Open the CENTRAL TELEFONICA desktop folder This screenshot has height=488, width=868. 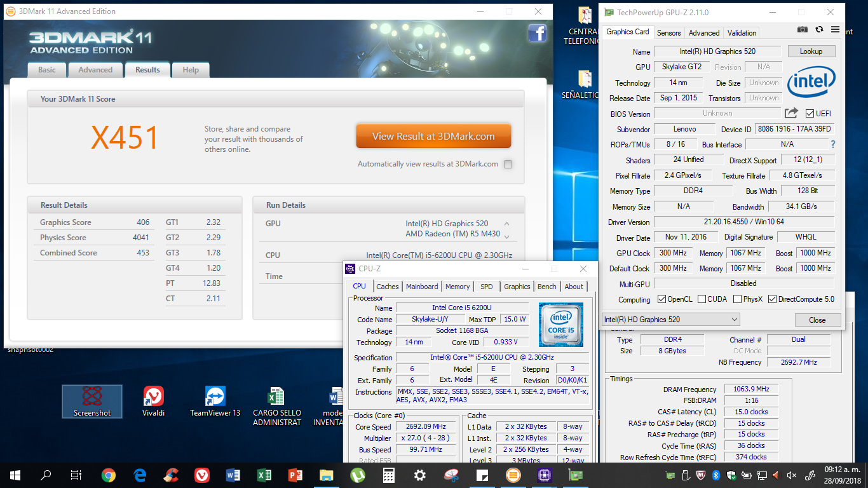click(583, 26)
